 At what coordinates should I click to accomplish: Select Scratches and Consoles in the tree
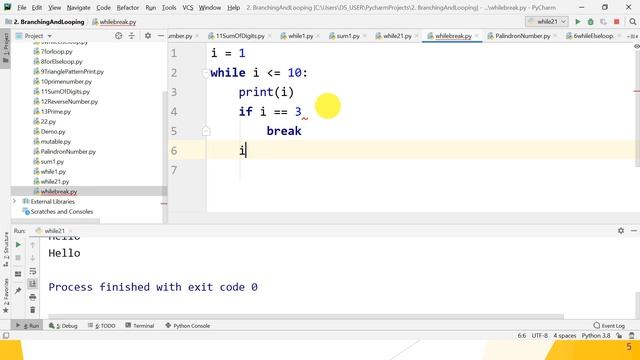(58, 211)
